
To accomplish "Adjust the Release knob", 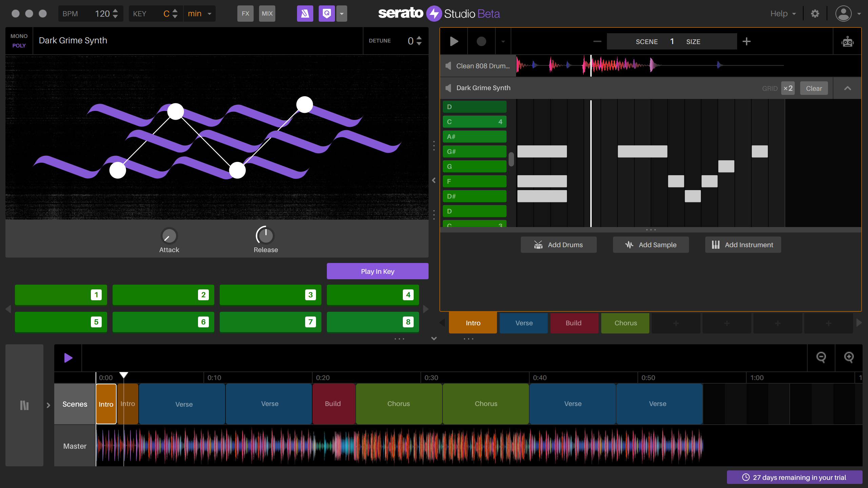I will 265,235.
